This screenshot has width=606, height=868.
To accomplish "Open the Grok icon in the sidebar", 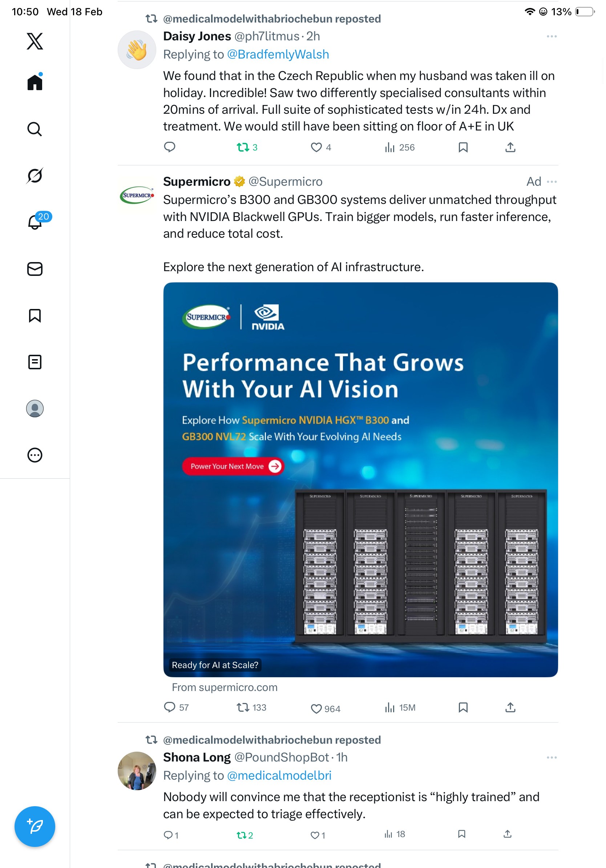I will click(35, 176).
